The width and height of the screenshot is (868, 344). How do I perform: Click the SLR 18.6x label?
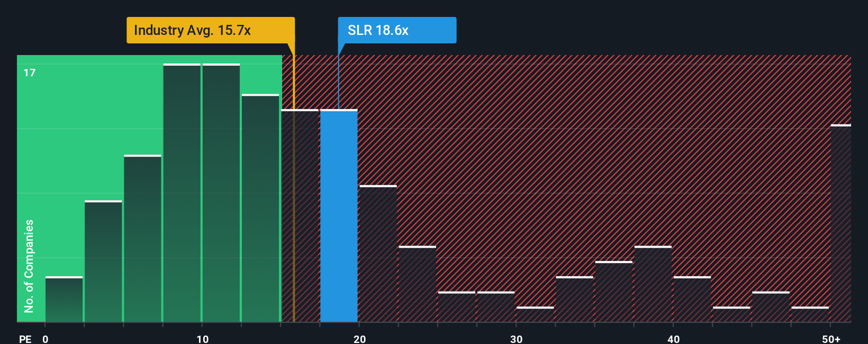(x=397, y=30)
